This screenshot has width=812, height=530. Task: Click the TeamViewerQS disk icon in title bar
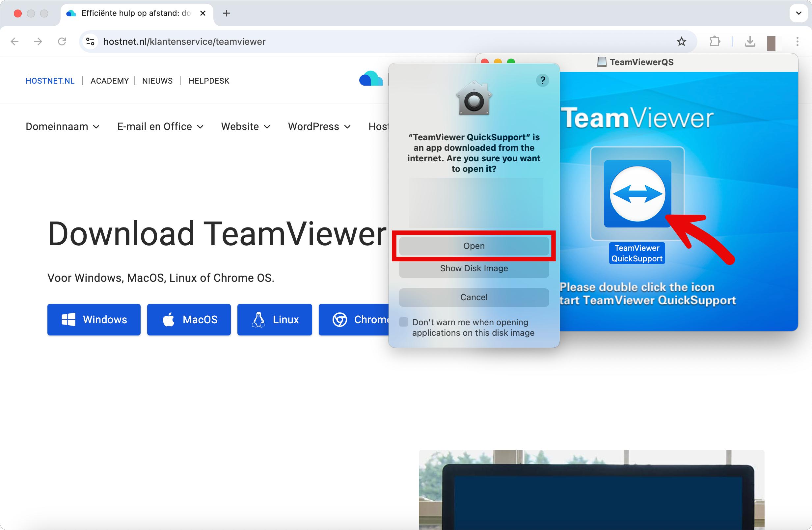[x=602, y=62]
